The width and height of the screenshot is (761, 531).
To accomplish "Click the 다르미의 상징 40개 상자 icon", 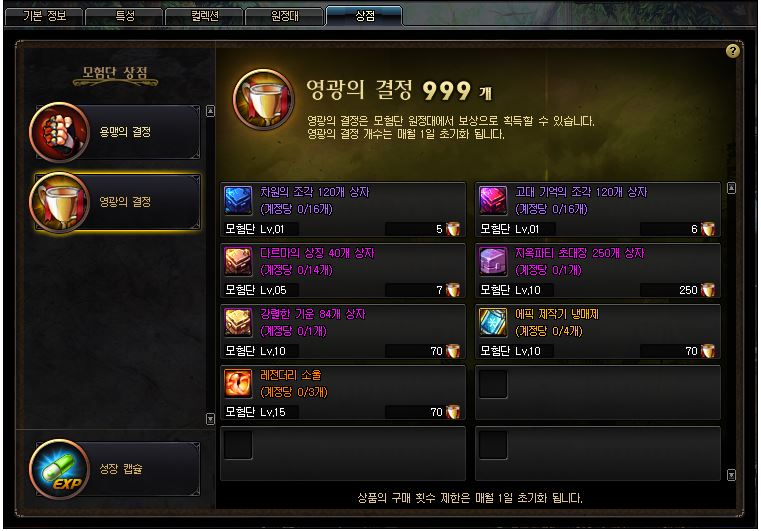I will tap(238, 261).
